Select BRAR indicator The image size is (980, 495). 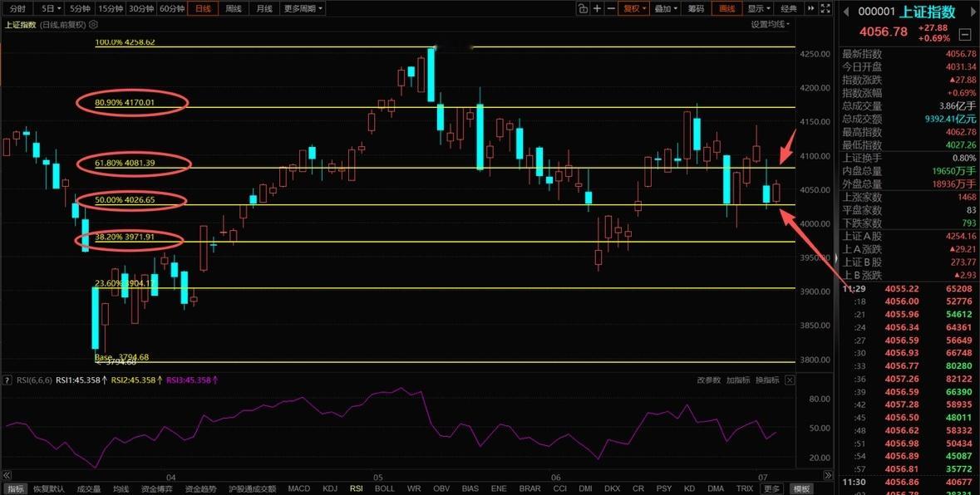530,488
